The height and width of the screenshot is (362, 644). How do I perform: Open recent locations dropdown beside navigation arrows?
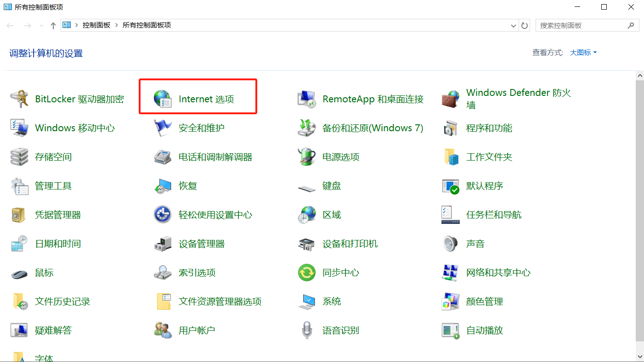(x=41, y=26)
